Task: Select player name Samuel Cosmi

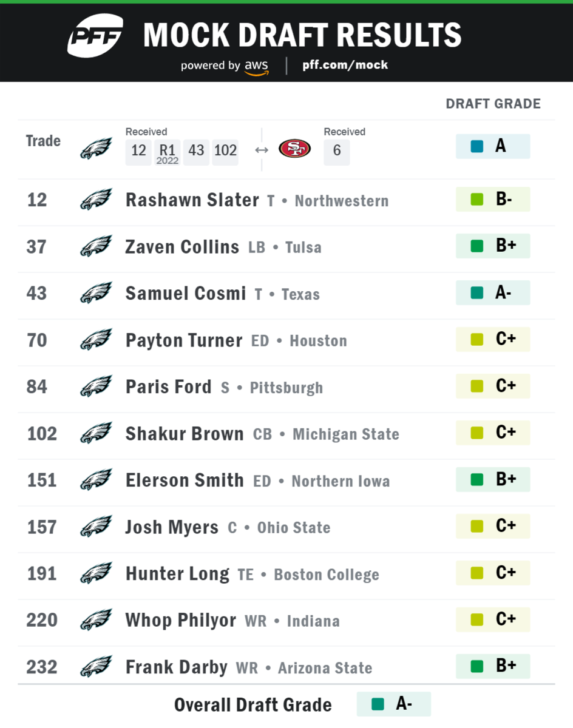Action: point(185,294)
